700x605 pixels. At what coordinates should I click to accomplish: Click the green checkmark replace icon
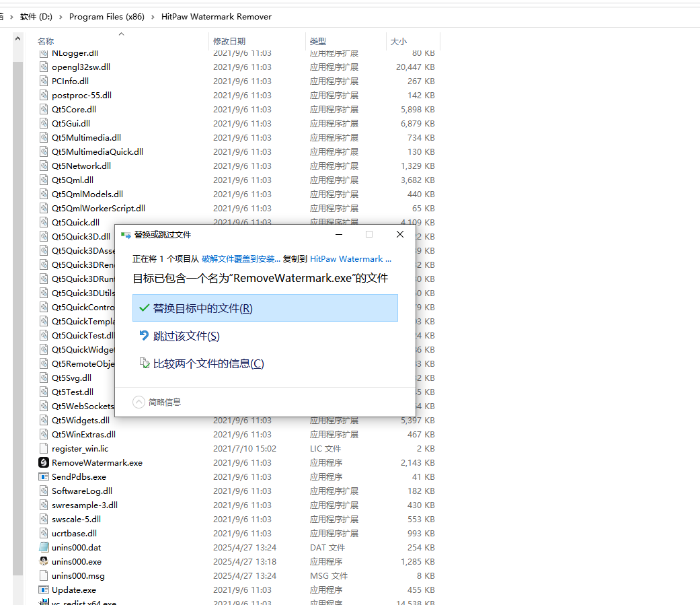coord(144,308)
